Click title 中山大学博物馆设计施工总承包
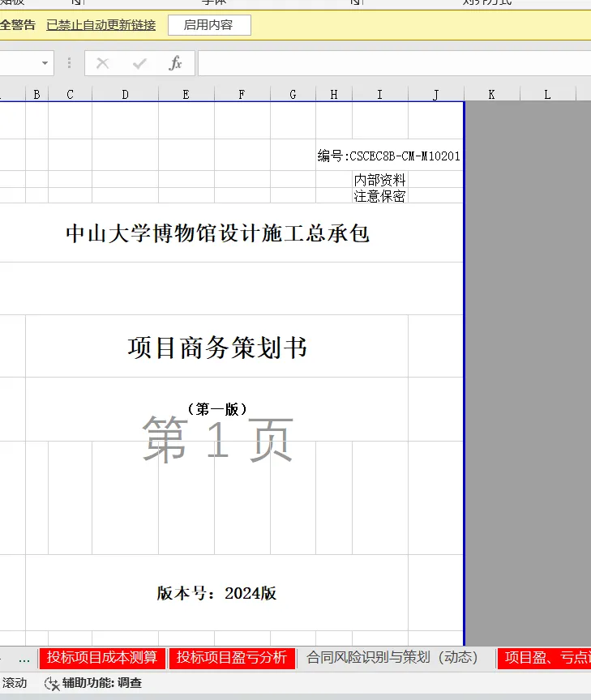This screenshot has height=700, width=591. pyautogui.click(x=218, y=233)
